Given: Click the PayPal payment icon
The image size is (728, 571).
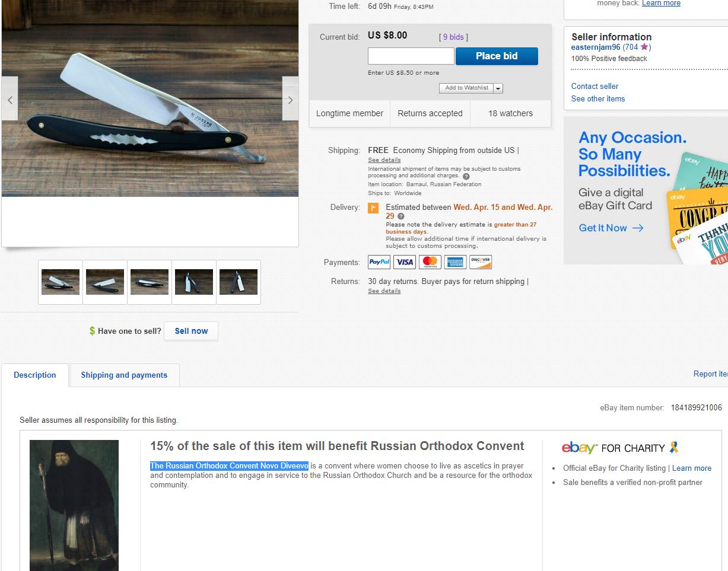Looking at the screenshot, I should click(x=379, y=262).
